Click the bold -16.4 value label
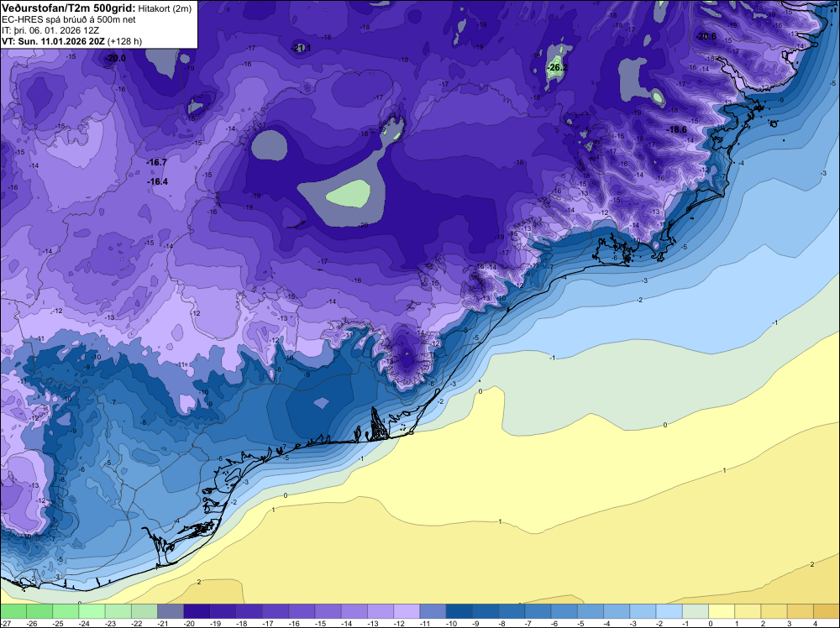Image resolution: width=840 pixels, height=628 pixels. (158, 181)
